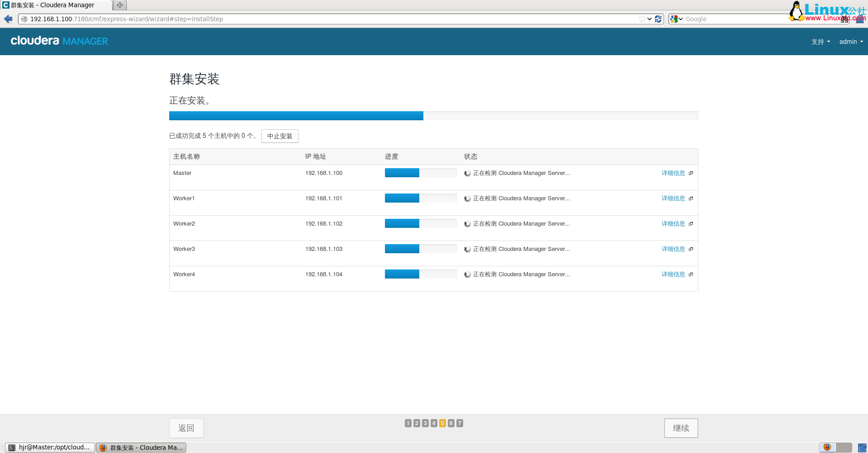Screen dimensions: 868x453
Task: Abort installation with 中止安装 button
Action: [280, 136]
